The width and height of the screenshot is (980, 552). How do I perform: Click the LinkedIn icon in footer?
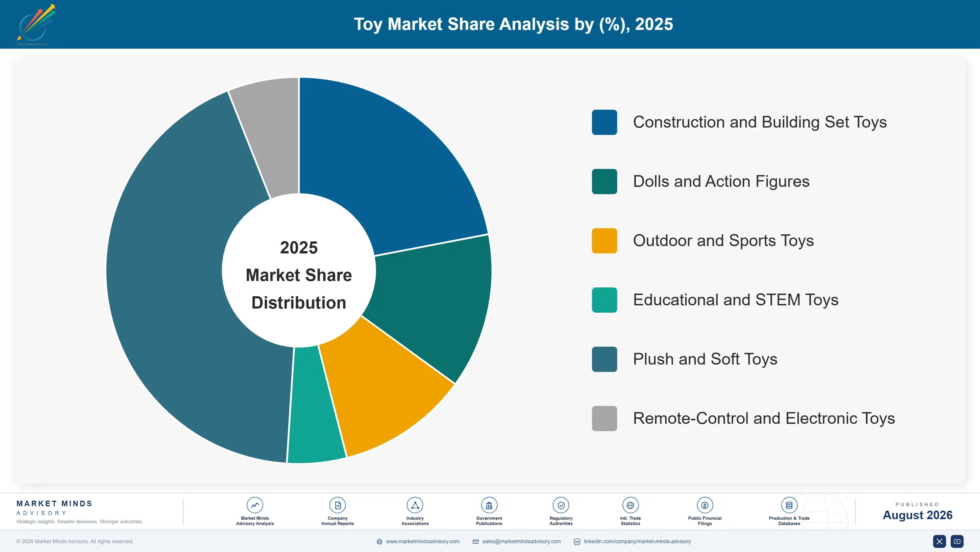(577, 542)
